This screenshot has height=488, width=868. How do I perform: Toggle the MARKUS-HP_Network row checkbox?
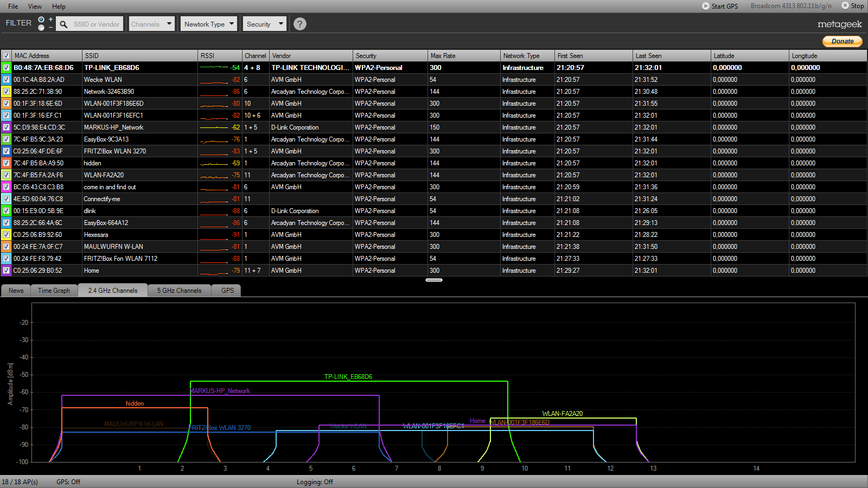(x=6, y=127)
